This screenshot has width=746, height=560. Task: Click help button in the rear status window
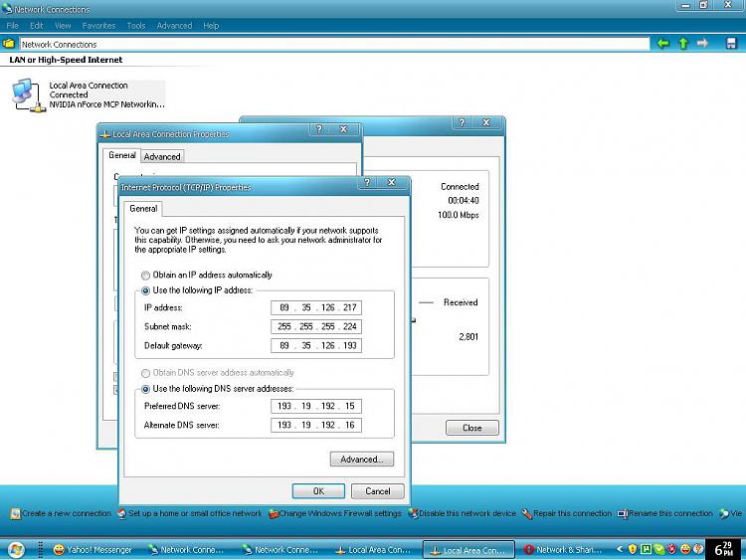462,122
